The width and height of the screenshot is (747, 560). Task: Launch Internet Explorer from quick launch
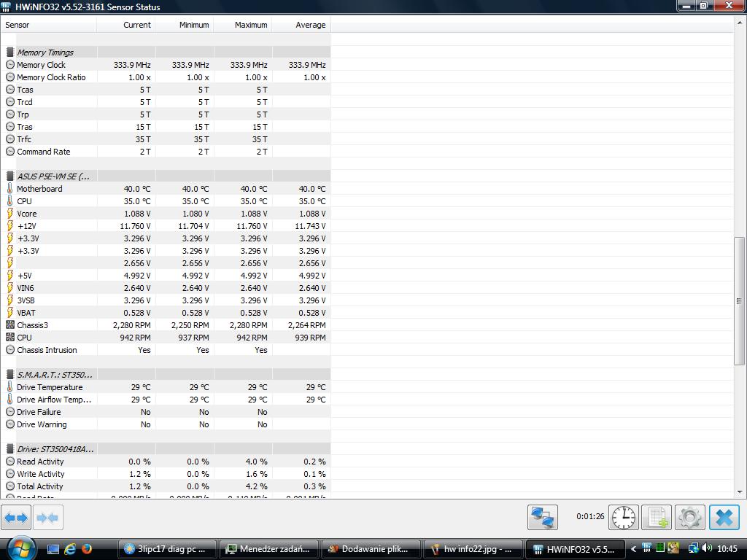pos(70,550)
